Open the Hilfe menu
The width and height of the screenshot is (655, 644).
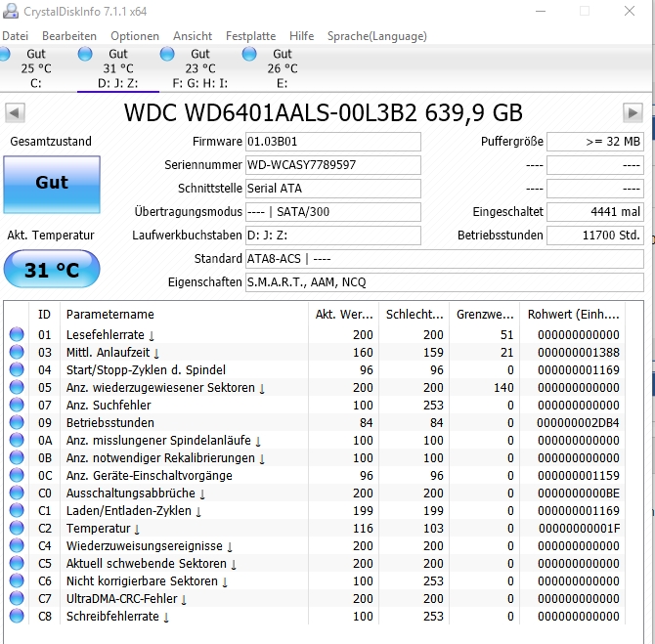pyautogui.click(x=302, y=36)
